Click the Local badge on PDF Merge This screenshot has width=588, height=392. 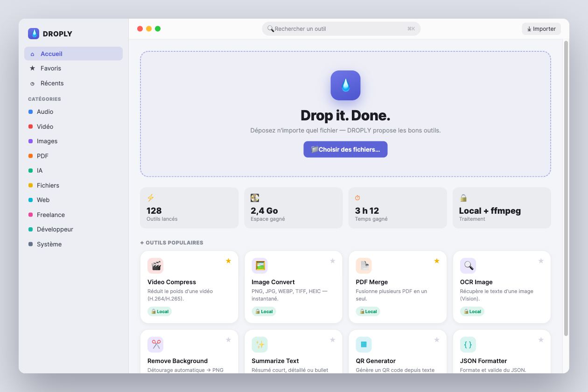point(368,311)
